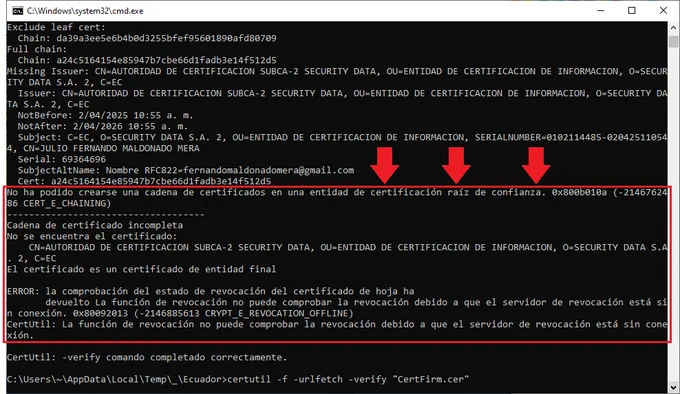Click the 'NotBefore: 2/04/2025 10:55 a. m.' line

click(105, 115)
